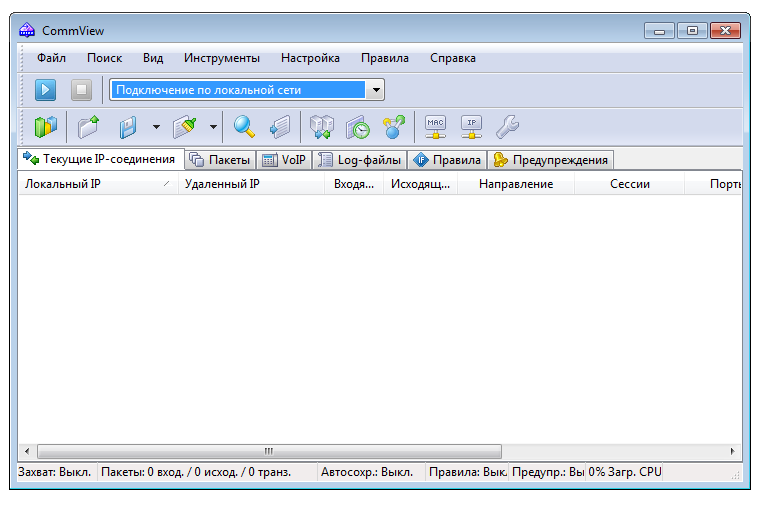Stop capture with the square stop button

(81, 90)
